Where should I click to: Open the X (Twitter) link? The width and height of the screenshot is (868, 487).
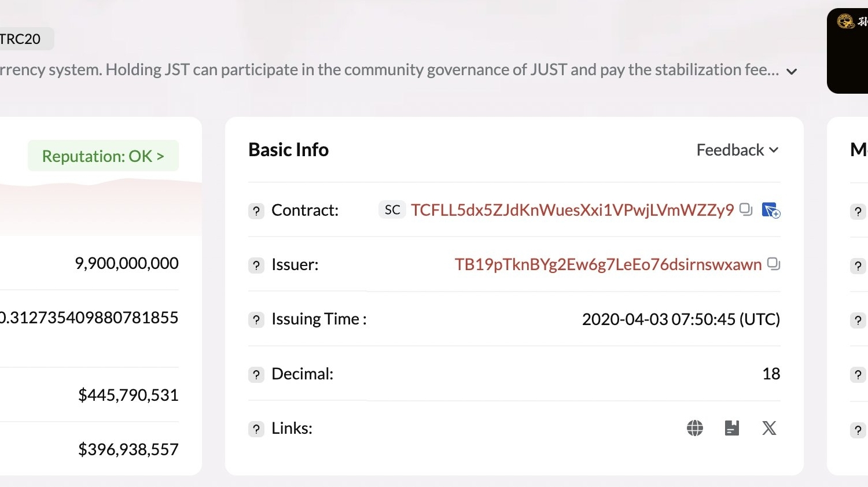pyautogui.click(x=769, y=428)
